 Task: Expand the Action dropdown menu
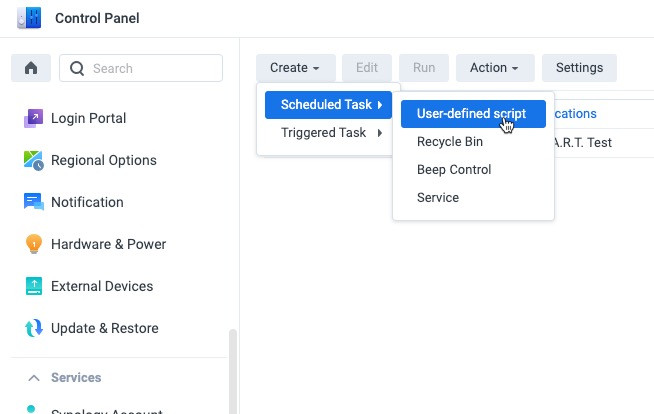tap(495, 68)
